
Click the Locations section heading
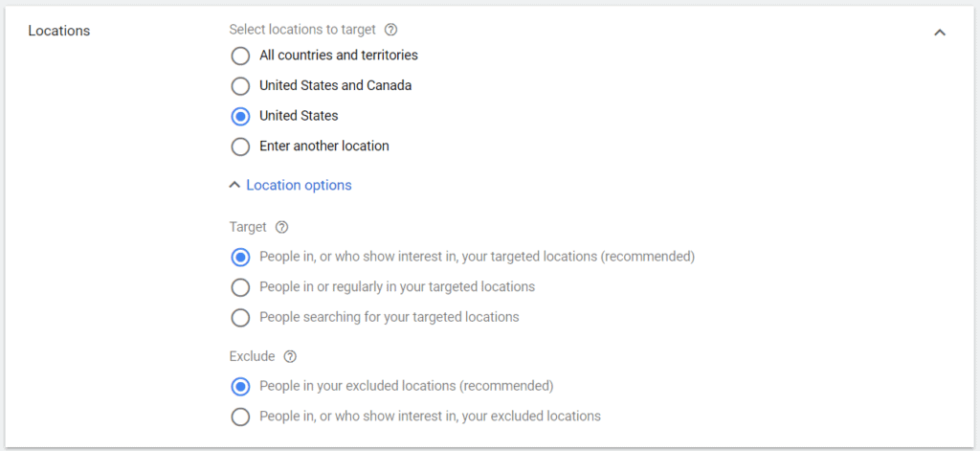tap(58, 31)
